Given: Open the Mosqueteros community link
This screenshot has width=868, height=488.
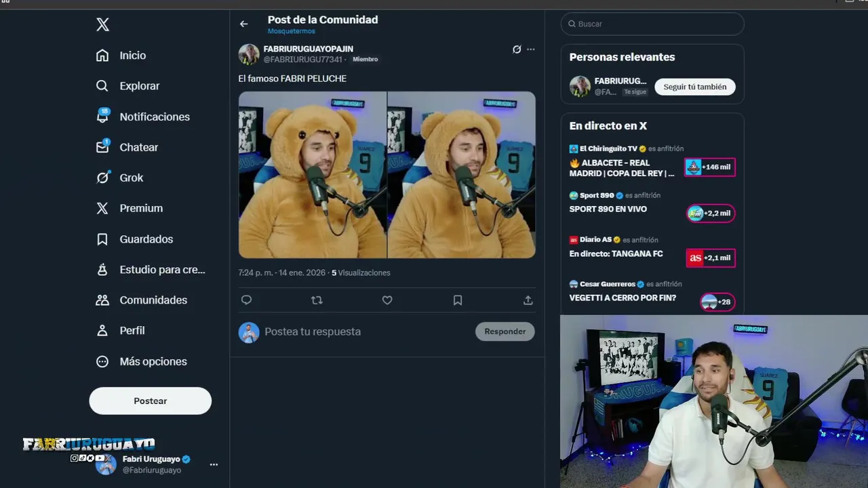Looking at the screenshot, I should click(292, 31).
